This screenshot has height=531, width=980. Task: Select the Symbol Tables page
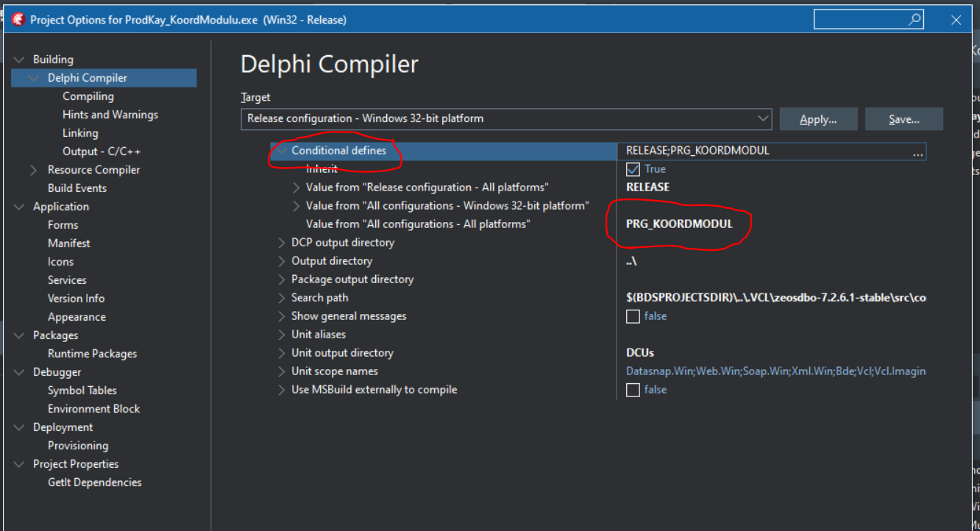[x=82, y=391]
